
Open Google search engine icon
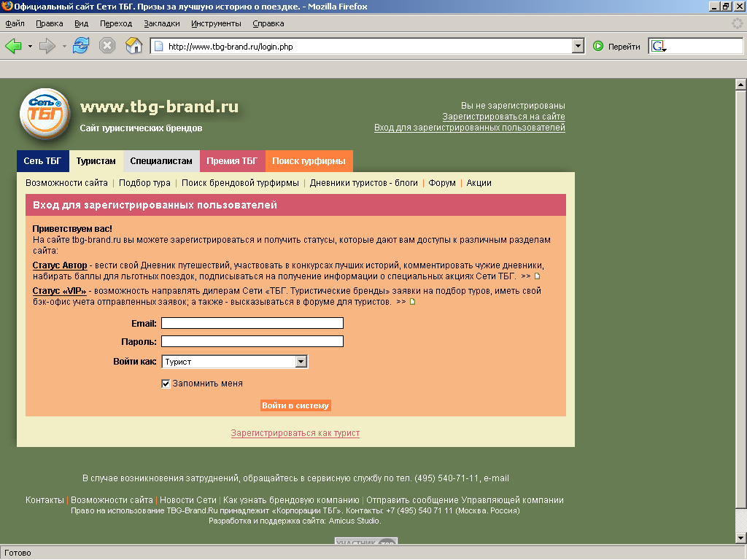659,46
